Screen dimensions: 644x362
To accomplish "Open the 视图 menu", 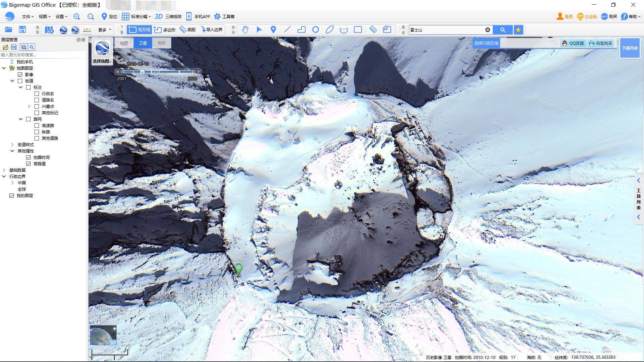I will pos(44,16).
